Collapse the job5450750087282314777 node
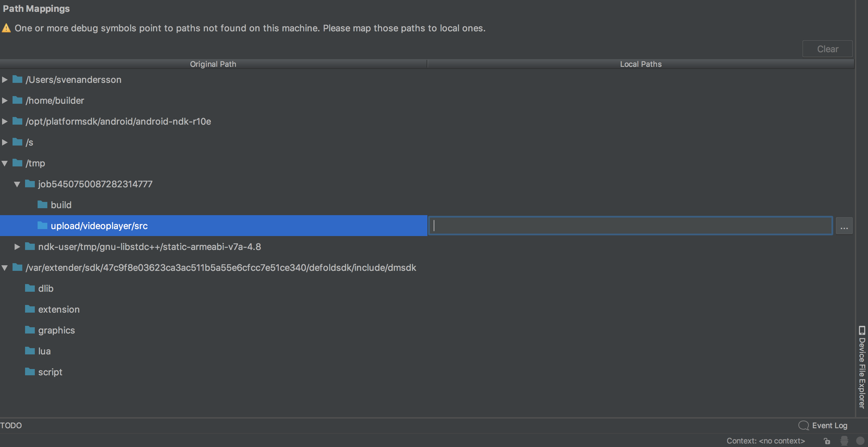Image resolution: width=868 pixels, height=447 pixels. point(17,184)
